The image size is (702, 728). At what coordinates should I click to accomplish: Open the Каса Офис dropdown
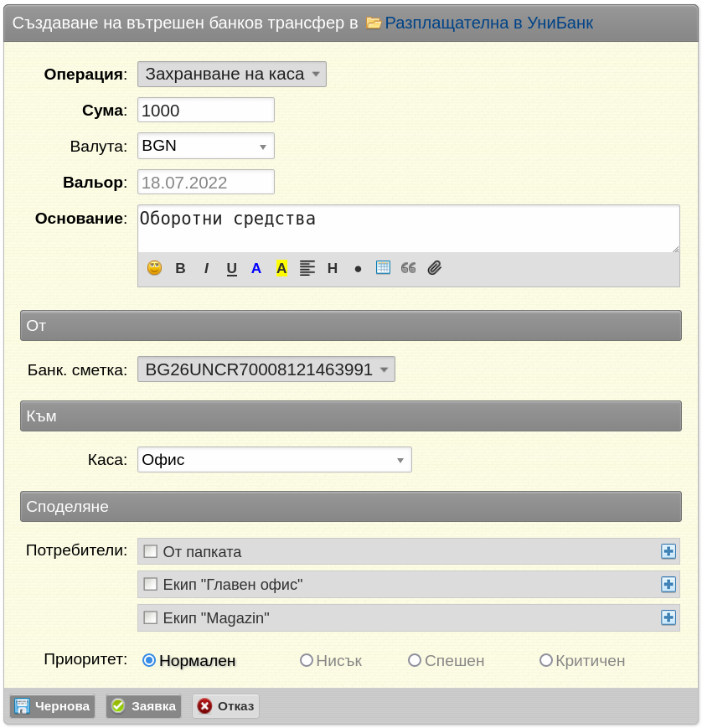275,460
